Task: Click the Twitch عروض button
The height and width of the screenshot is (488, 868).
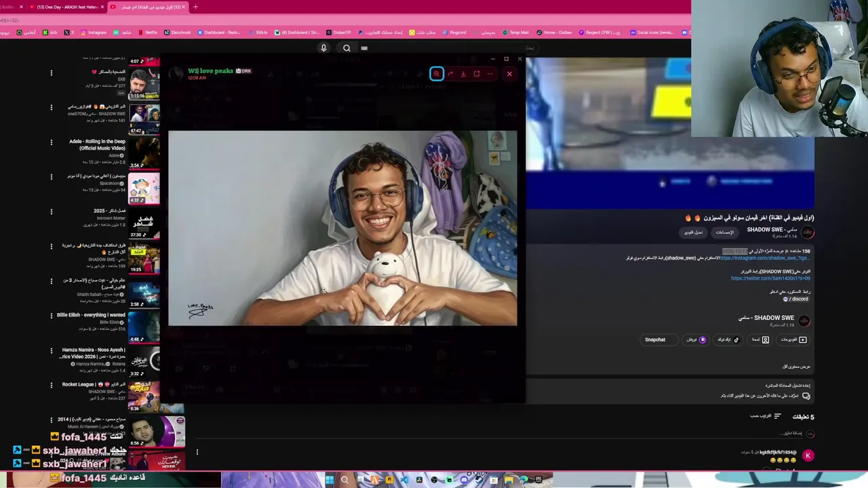Action: 696,340
